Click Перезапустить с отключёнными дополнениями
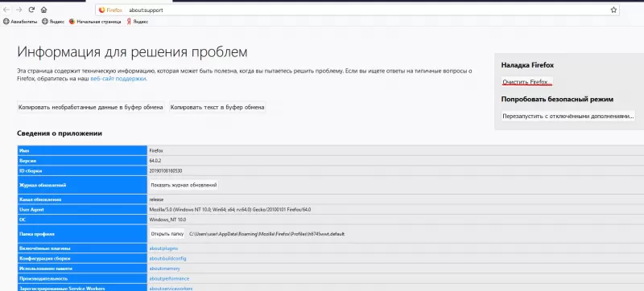644x291 pixels. coord(568,116)
